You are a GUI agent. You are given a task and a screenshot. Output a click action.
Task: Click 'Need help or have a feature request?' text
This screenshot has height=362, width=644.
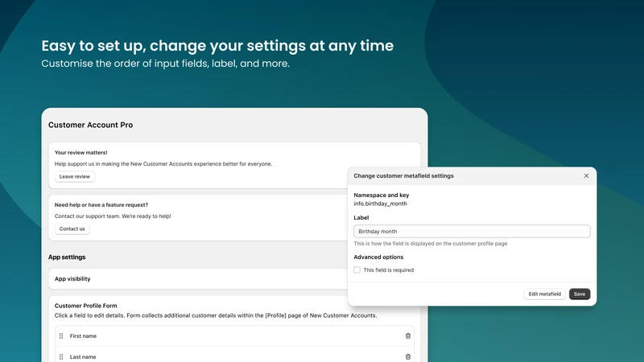101,205
